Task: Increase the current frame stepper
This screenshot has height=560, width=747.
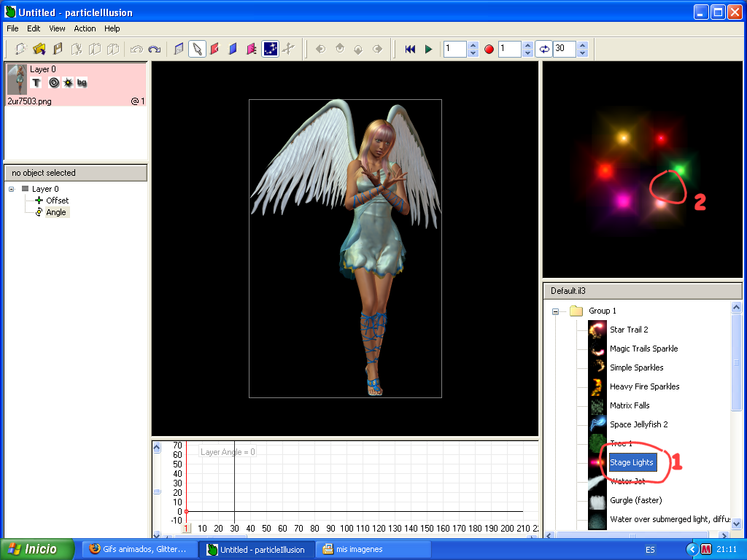Action: (x=473, y=44)
